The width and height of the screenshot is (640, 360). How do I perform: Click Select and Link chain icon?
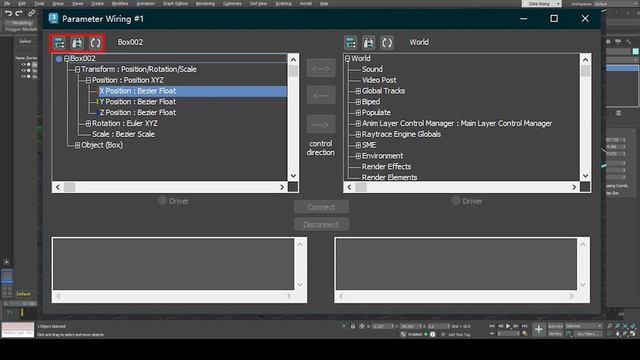tap(31, 13)
